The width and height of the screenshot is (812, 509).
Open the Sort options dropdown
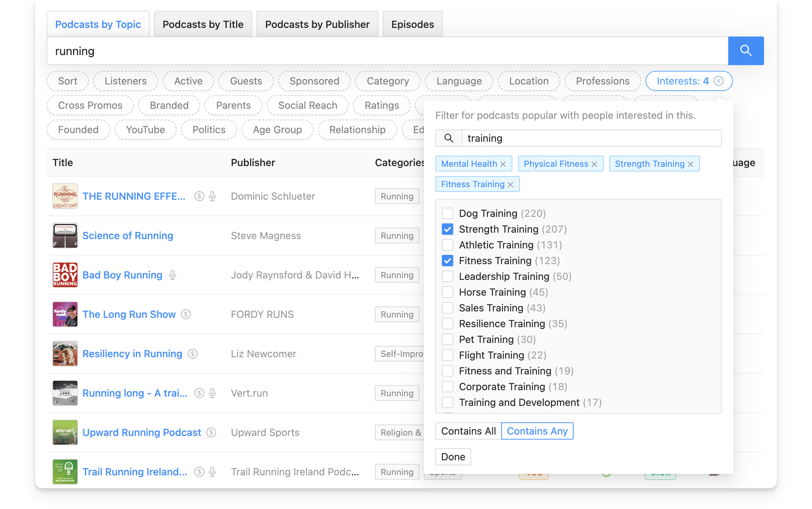tap(67, 81)
